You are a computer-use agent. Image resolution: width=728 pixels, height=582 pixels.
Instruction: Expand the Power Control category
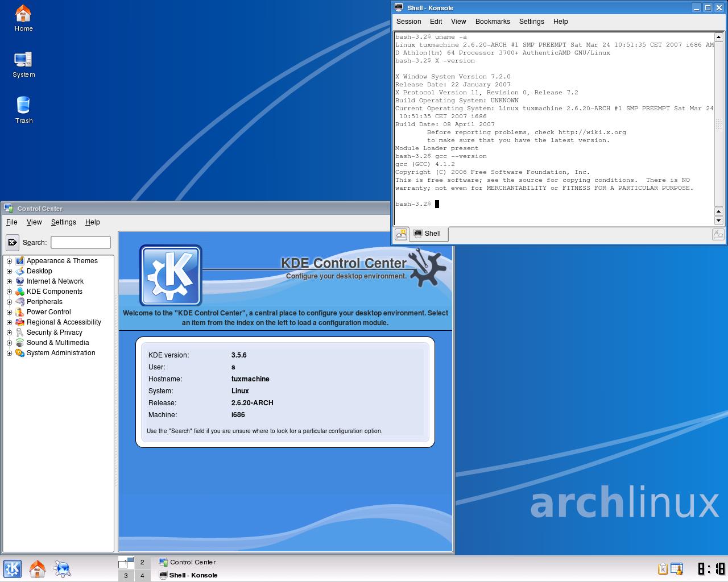(9, 312)
